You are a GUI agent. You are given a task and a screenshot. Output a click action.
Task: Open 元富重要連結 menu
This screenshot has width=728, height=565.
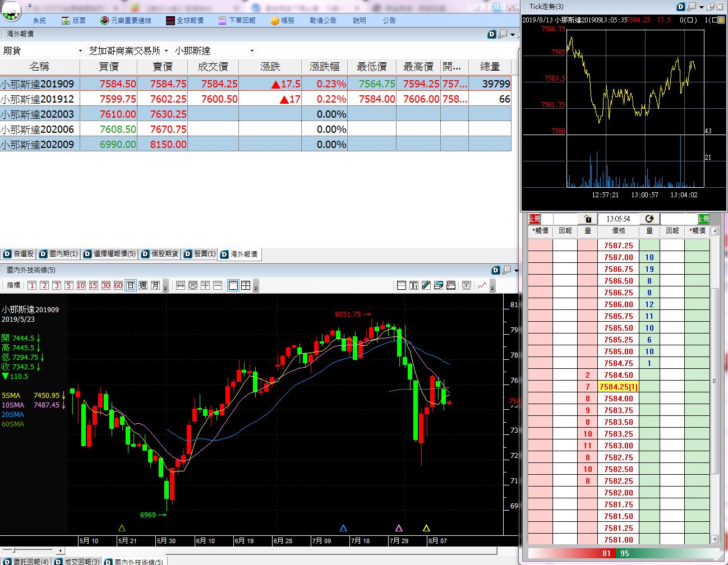pyautogui.click(x=126, y=20)
